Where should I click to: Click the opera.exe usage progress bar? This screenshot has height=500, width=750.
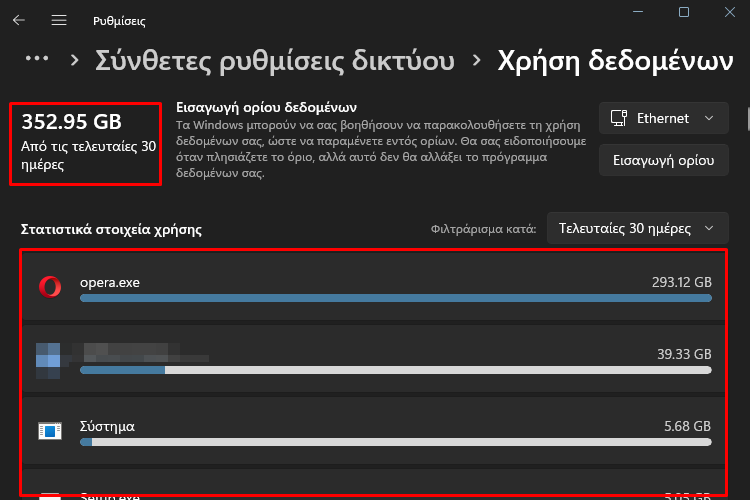pos(396,299)
